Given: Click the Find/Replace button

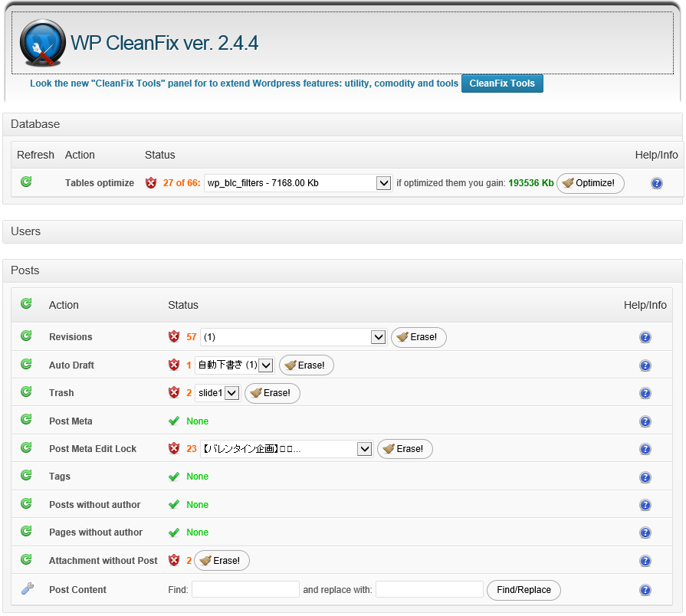Looking at the screenshot, I should click(524, 590).
